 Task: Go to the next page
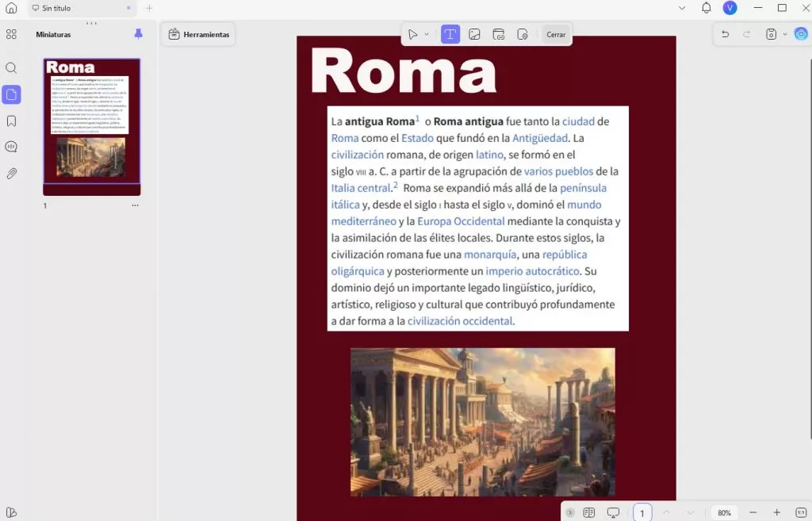(x=690, y=513)
